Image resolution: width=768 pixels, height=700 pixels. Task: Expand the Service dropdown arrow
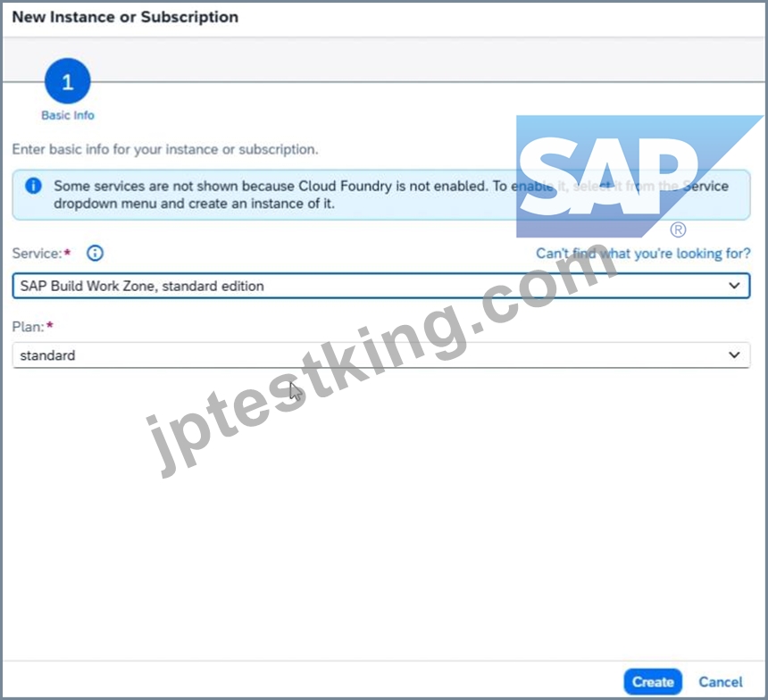pos(734,286)
